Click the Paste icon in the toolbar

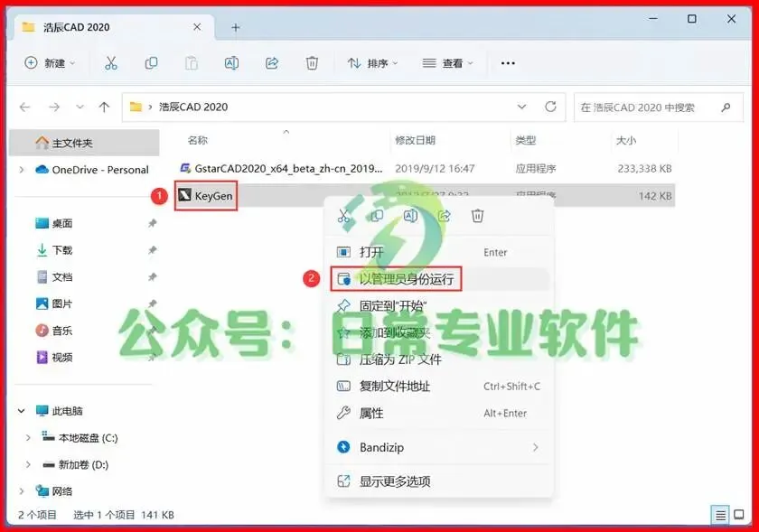coord(192,63)
